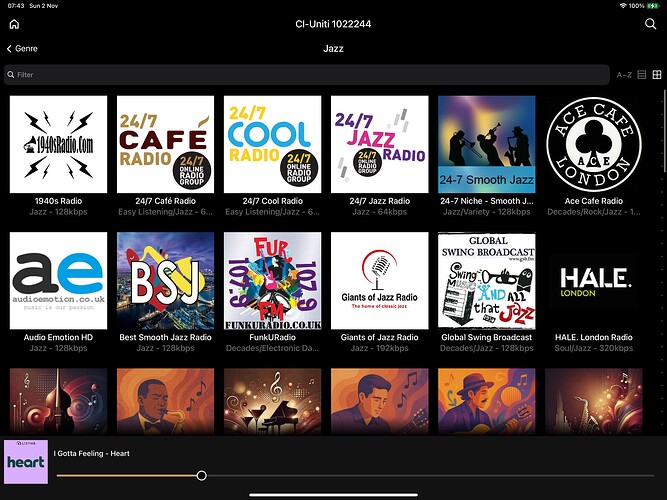Select the FunkURadio station icon
The image size is (667, 500).
click(x=272, y=281)
